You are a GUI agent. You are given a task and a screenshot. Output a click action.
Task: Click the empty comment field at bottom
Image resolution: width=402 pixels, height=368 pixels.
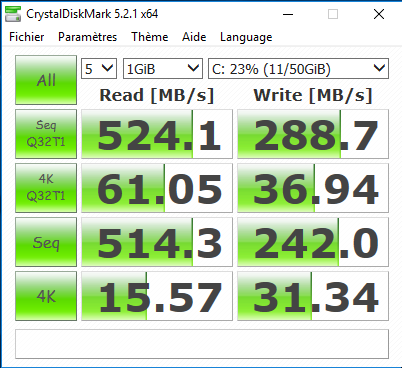tap(202, 344)
